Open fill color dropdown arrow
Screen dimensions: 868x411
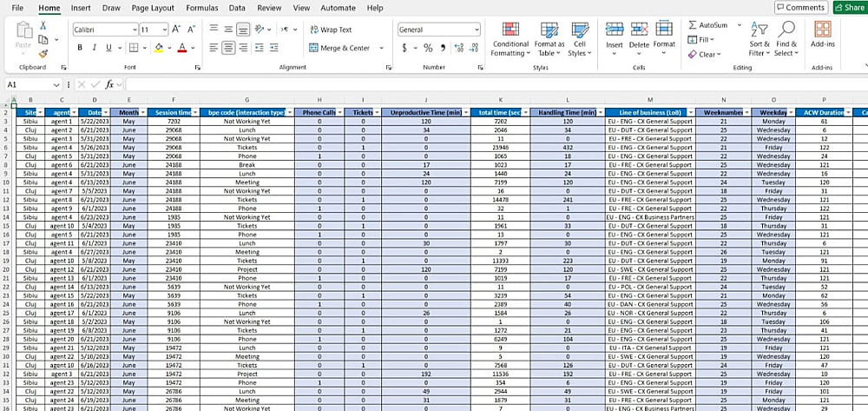[169, 48]
